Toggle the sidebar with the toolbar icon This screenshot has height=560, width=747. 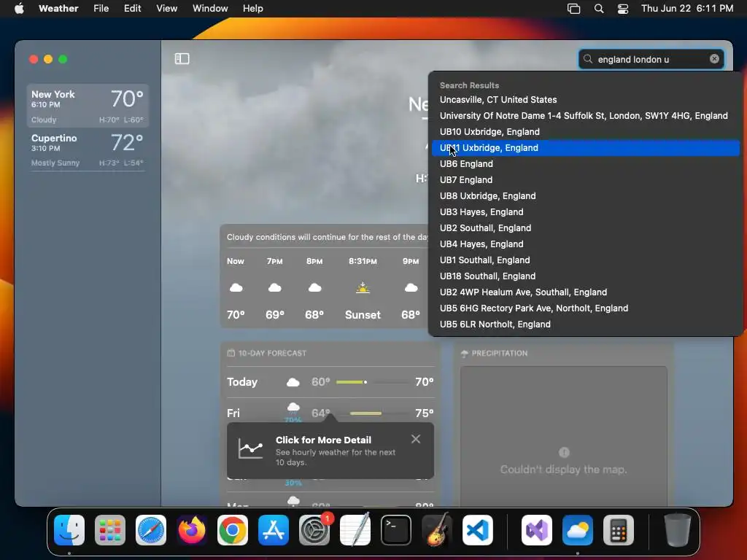click(x=182, y=58)
